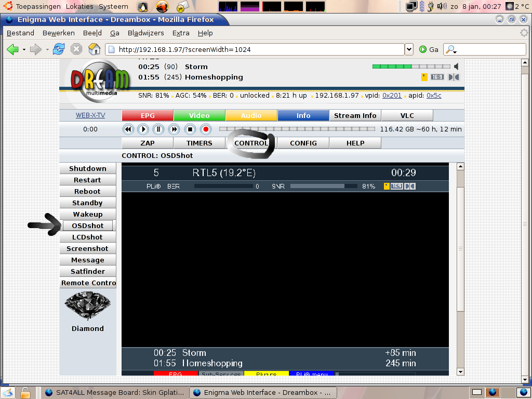Open the Bestand menu
The image size is (532, 399).
coord(20,33)
